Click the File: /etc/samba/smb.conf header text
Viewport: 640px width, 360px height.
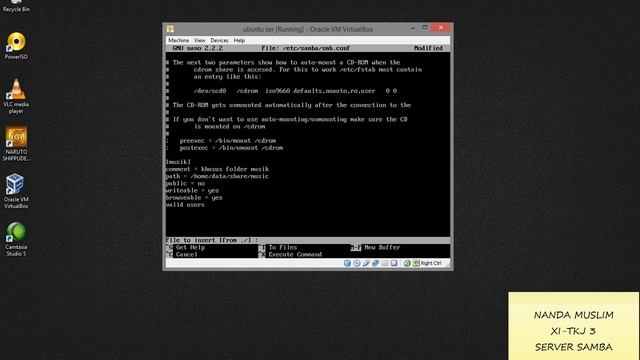click(305, 48)
